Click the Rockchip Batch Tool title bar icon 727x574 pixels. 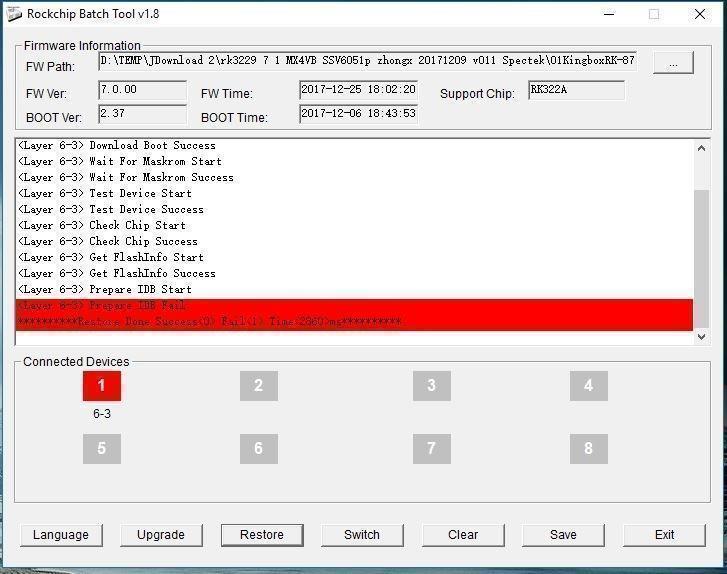pyautogui.click(x=14, y=14)
